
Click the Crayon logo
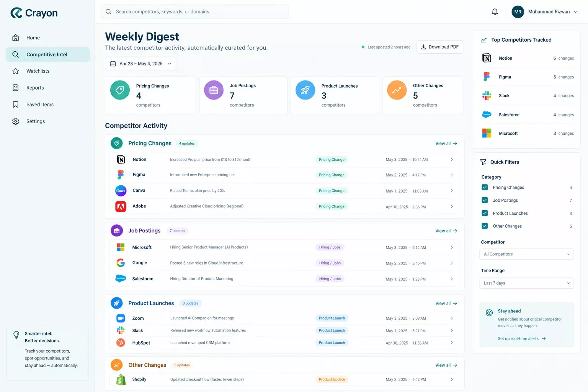34,13
